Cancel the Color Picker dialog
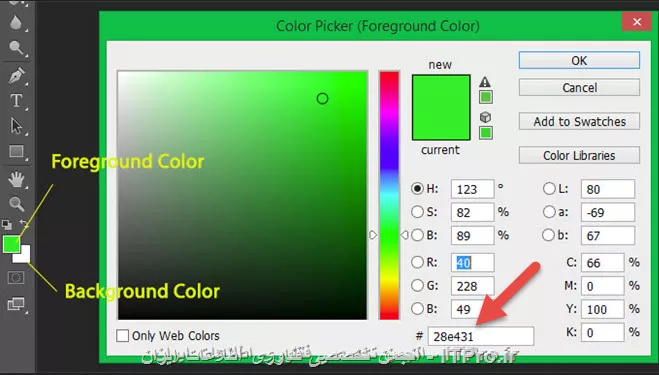Image resolution: width=659 pixels, height=375 pixels. (579, 87)
